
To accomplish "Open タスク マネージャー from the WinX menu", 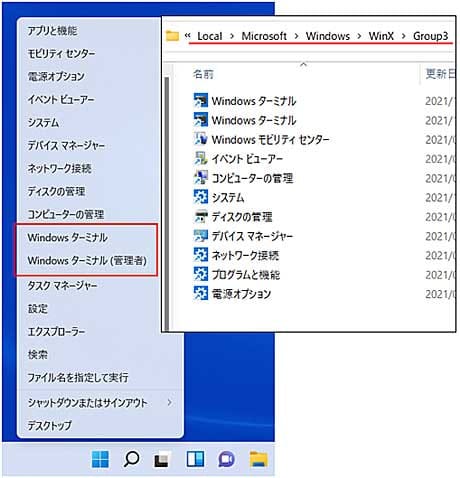I will click(x=62, y=286).
